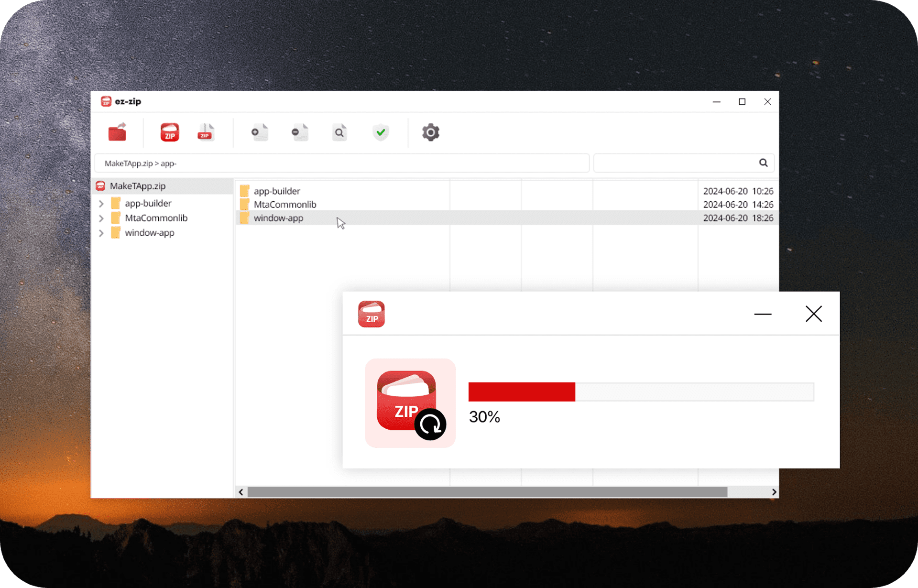Close the extraction progress dialog
This screenshot has width=918, height=588.
(813, 314)
